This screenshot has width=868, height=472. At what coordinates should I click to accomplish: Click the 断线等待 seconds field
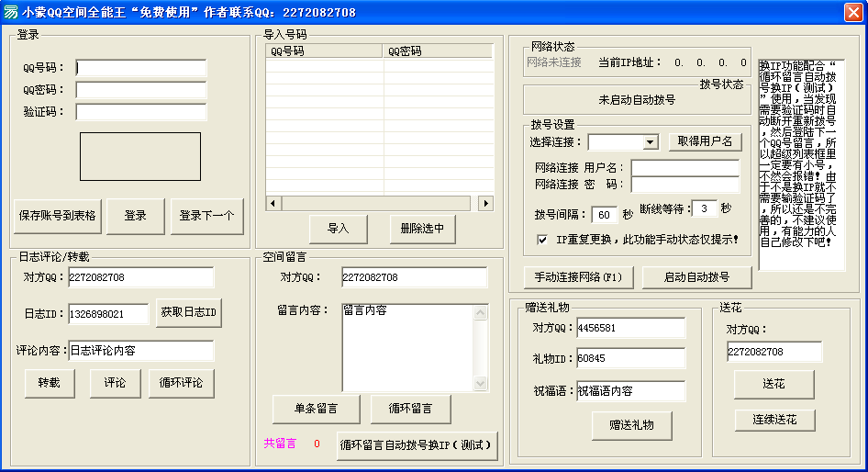click(704, 208)
